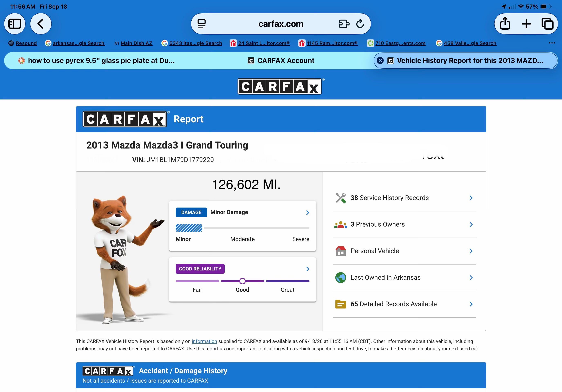
Task: Click the CARFAX Report logo
Action: (x=125, y=119)
